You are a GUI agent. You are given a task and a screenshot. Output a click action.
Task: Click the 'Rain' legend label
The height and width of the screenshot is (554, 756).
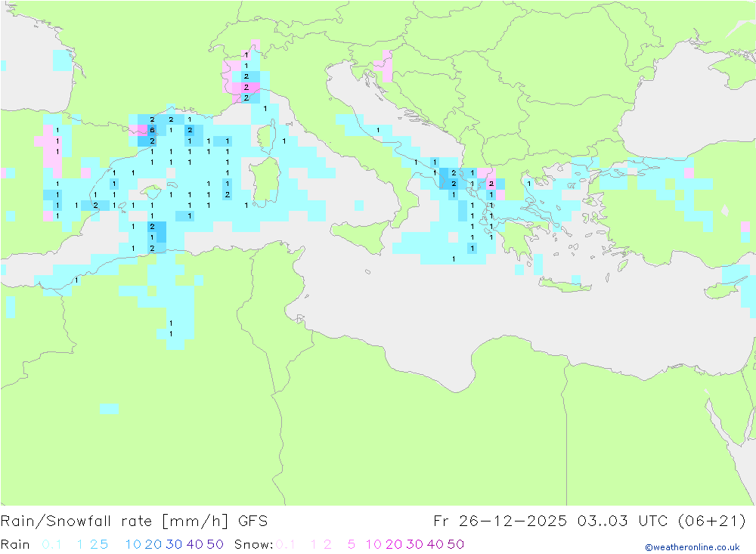(15, 544)
